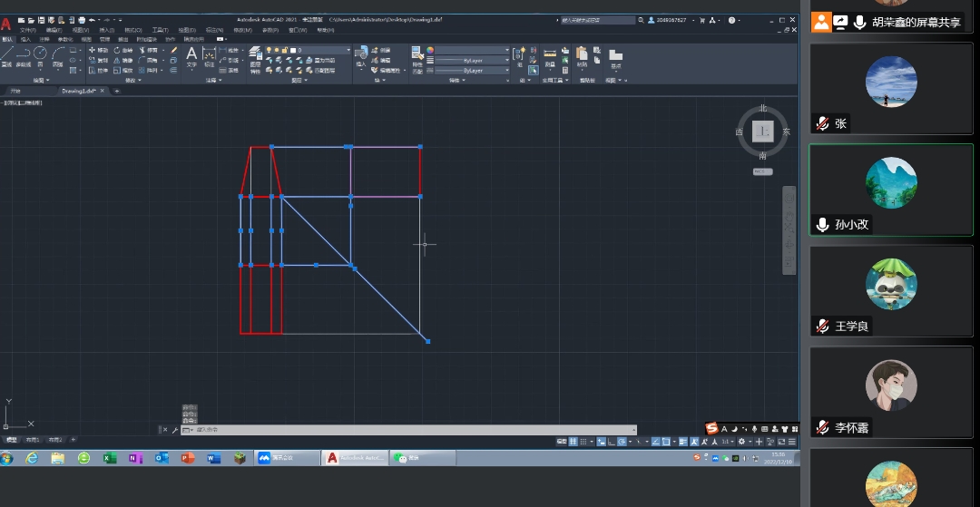Click the Text tool icon

pos(191,54)
